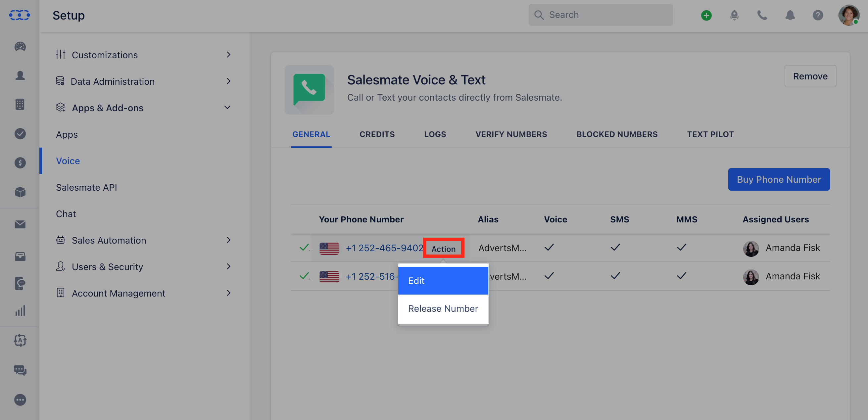Choose Release Number from the Action menu
Screen dimensions: 868x420
coord(443,308)
